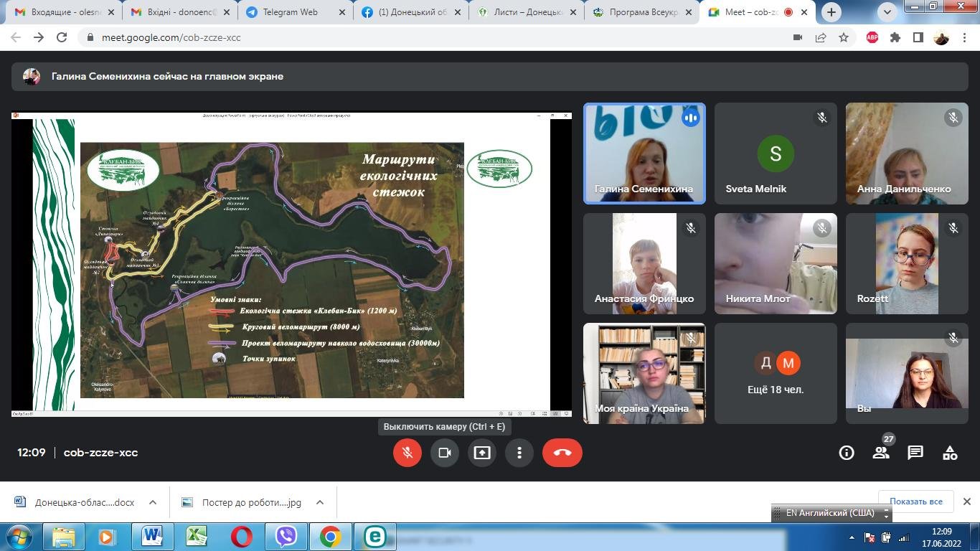980x551 pixels.
Task: Toggle the Chrome side panel
Action: click(918, 37)
